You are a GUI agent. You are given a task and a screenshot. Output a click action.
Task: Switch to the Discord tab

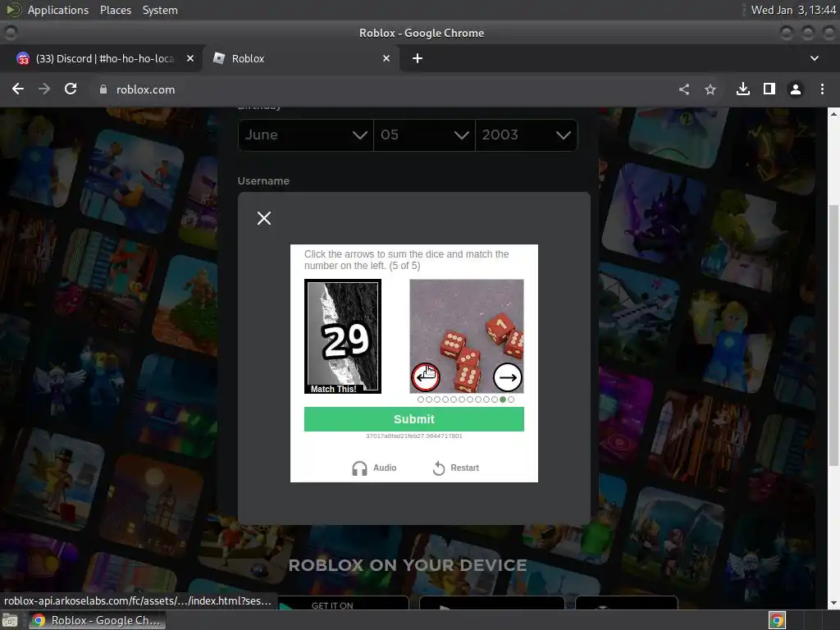105,58
